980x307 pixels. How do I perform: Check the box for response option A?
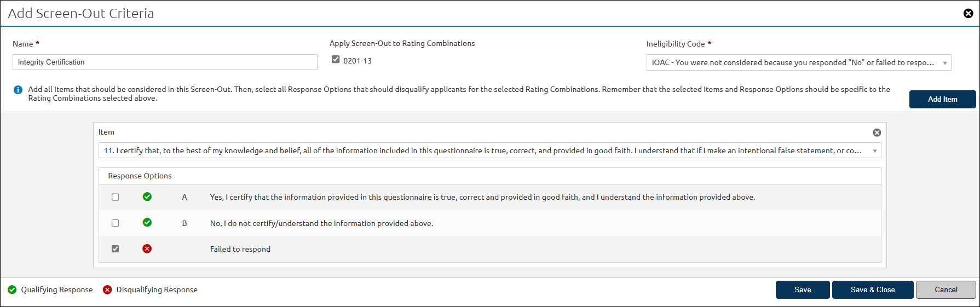click(116, 197)
